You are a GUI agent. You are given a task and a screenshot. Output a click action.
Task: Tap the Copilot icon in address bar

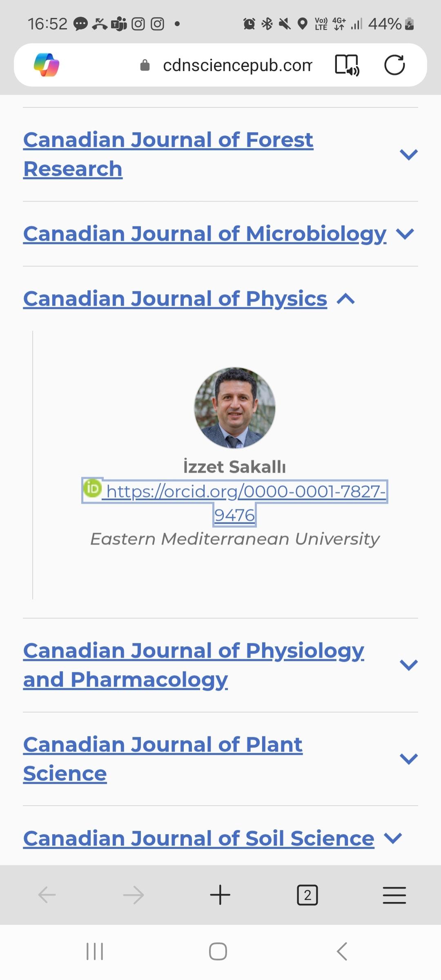point(47,65)
